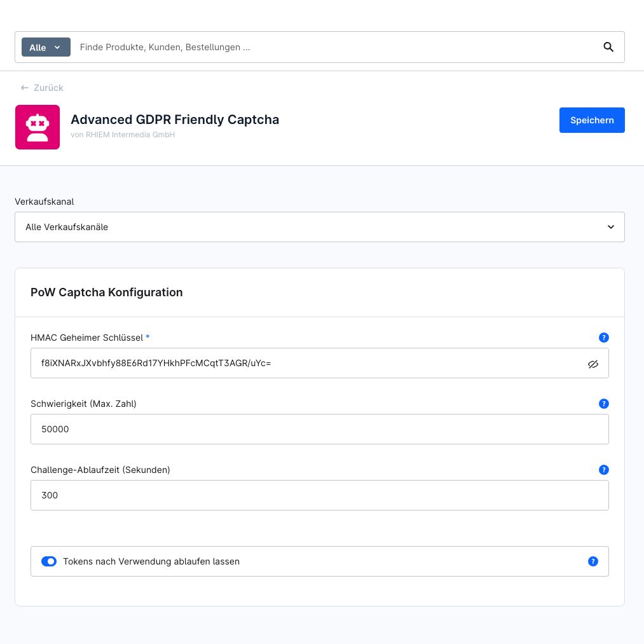The width and height of the screenshot is (644, 644).
Task: Open the Alle search filter dropdown
Action: [x=46, y=47]
